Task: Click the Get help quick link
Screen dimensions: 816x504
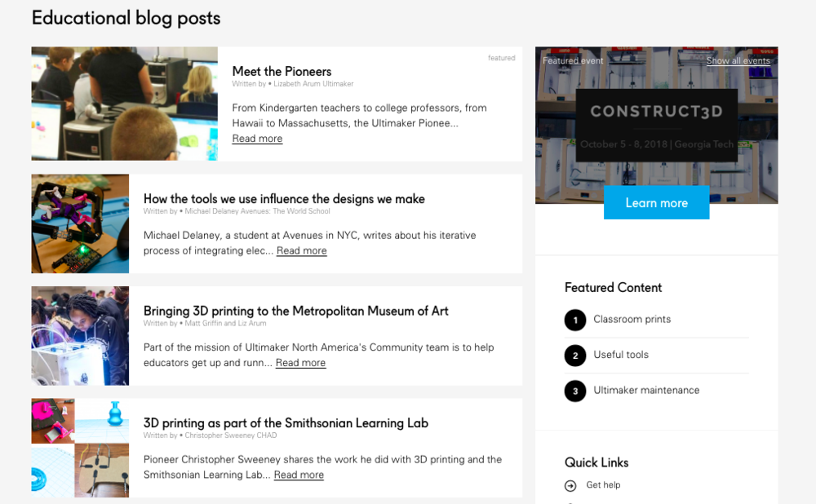Action: [603, 485]
